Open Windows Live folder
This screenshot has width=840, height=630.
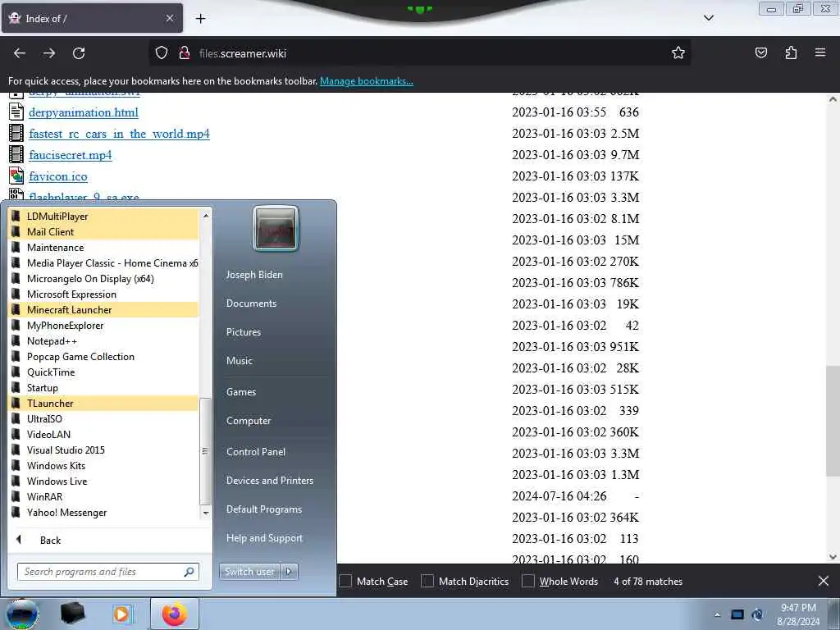coord(104,481)
